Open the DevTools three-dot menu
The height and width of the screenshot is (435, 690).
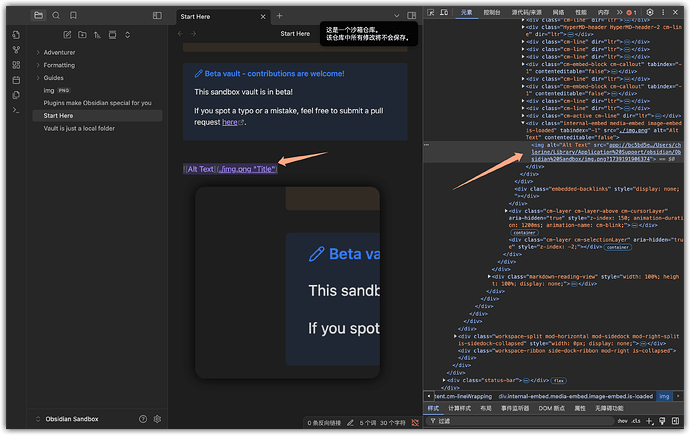(663, 12)
